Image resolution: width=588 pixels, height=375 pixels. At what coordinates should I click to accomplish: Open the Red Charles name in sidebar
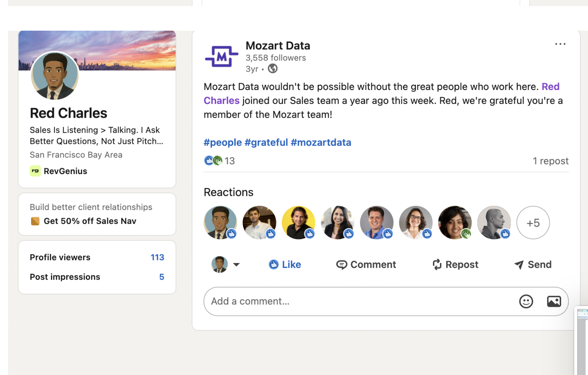(69, 113)
